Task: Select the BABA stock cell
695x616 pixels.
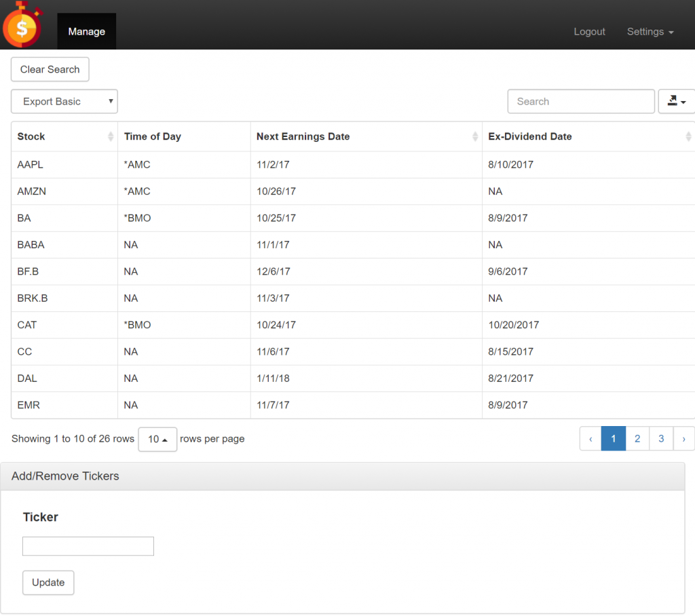Action: [x=64, y=245]
